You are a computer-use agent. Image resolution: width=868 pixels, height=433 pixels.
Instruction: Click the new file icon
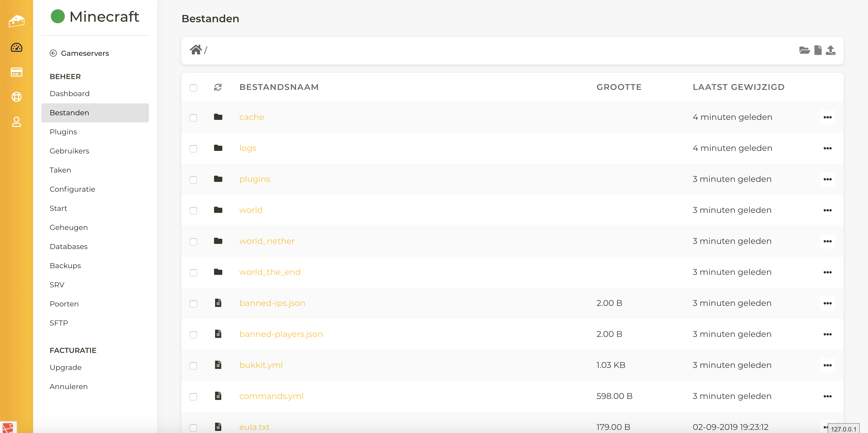click(x=818, y=50)
